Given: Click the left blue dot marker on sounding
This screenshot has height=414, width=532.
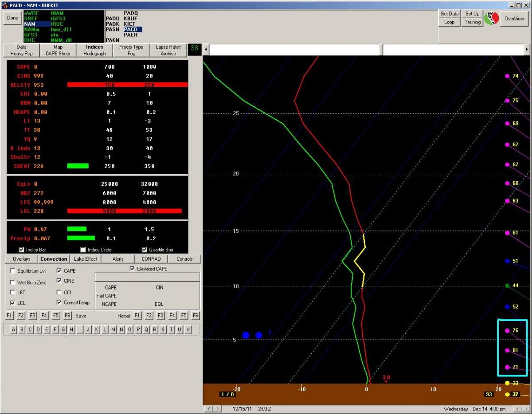Looking at the screenshot, I should (x=246, y=335).
